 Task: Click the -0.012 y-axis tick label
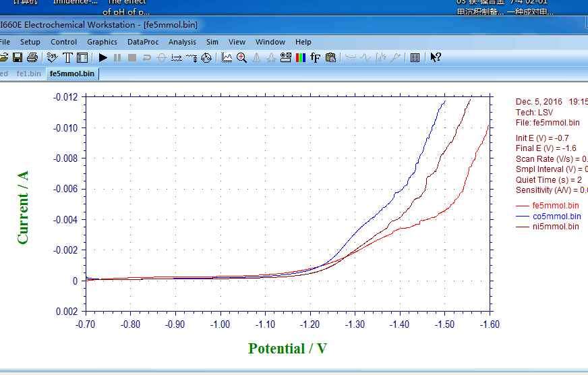65,97
